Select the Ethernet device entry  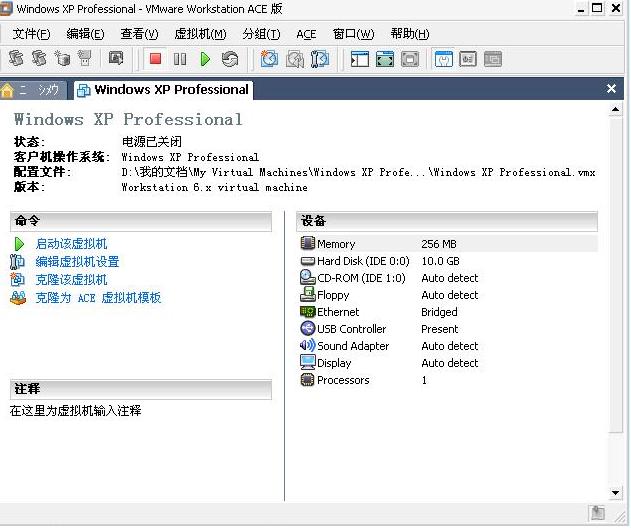tap(338, 312)
